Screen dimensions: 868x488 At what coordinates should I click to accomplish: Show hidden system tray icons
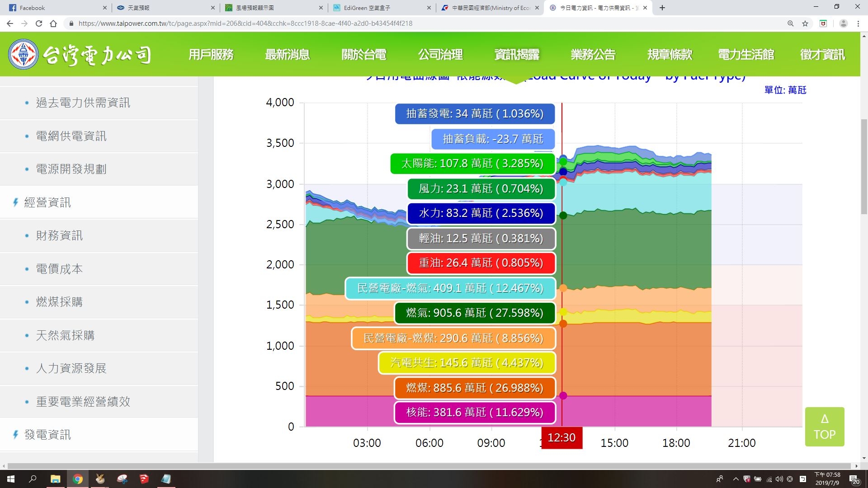click(x=736, y=479)
